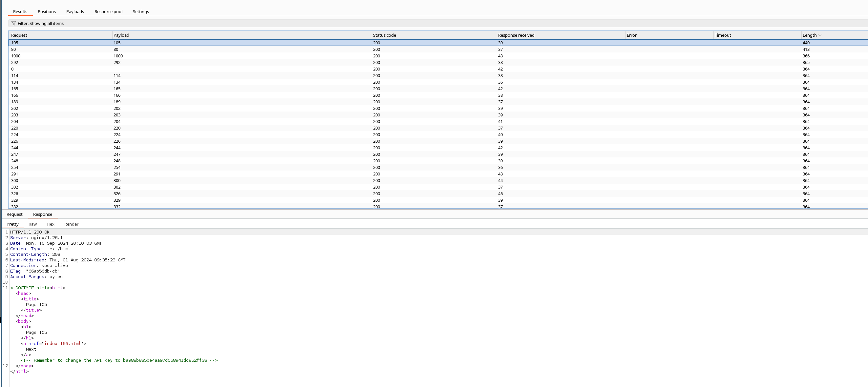The width and height of the screenshot is (868, 387).
Task: Select result row with request 248
Action: tap(438, 161)
